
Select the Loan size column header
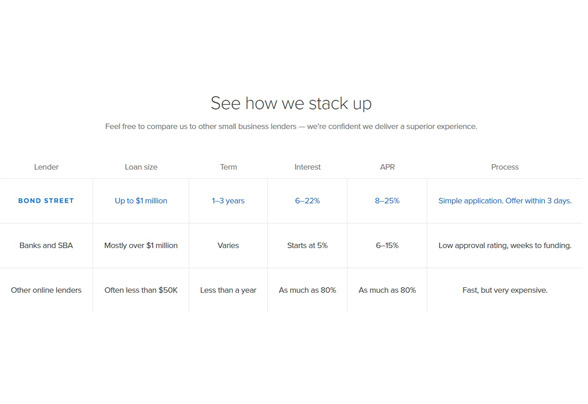pyautogui.click(x=141, y=167)
